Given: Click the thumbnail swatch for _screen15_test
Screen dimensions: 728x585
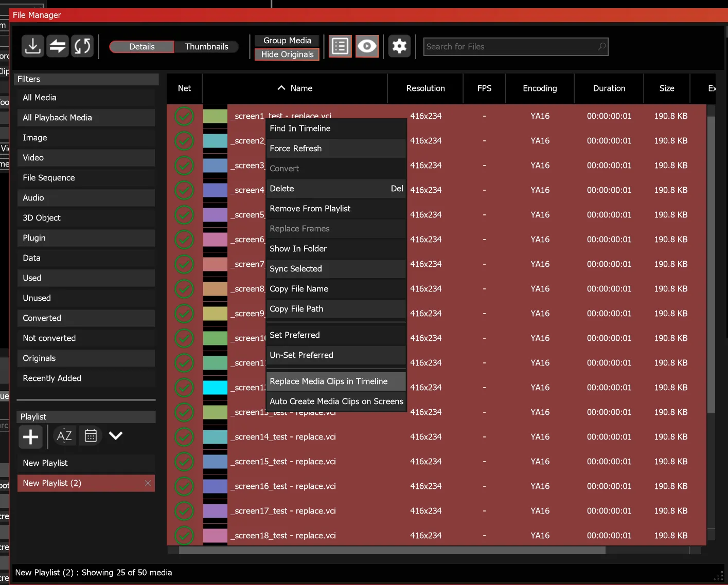Looking at the screenshot, I should coord(215,462).
